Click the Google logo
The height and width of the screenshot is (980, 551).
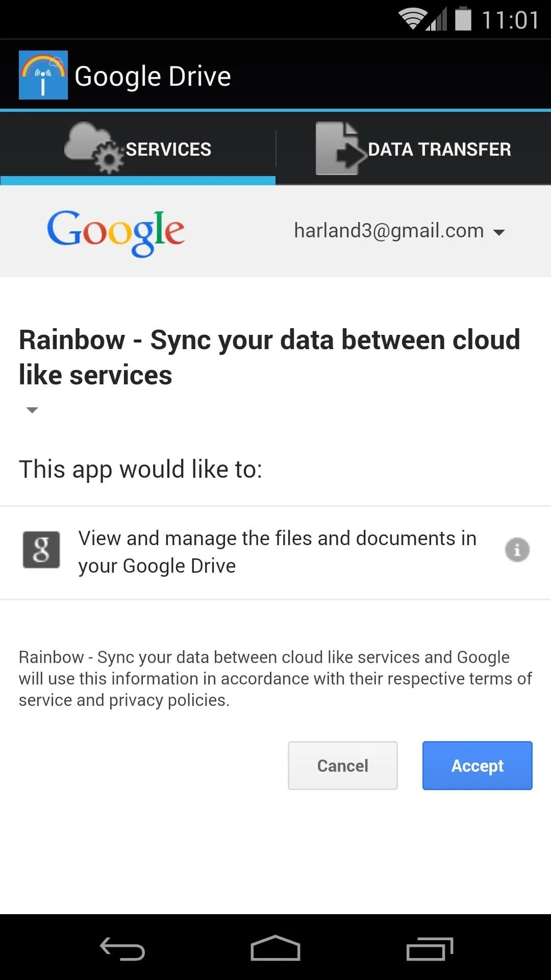click(x=116, y=233)
